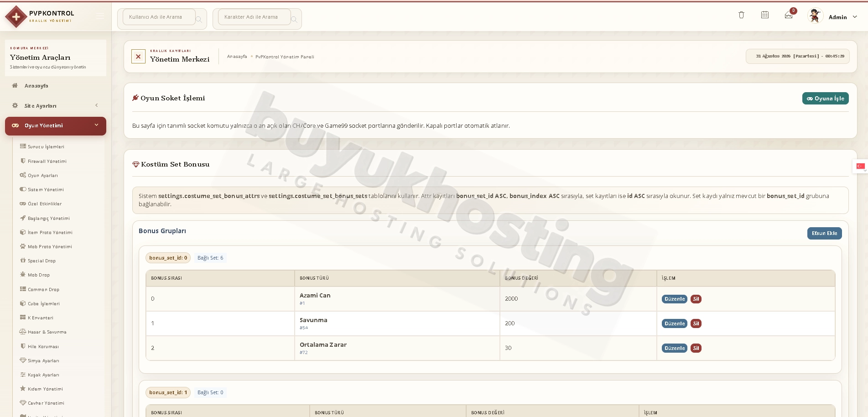Open the Turkish flag language selector
Screen dimensions: 868x417
(x=860, y=167)
